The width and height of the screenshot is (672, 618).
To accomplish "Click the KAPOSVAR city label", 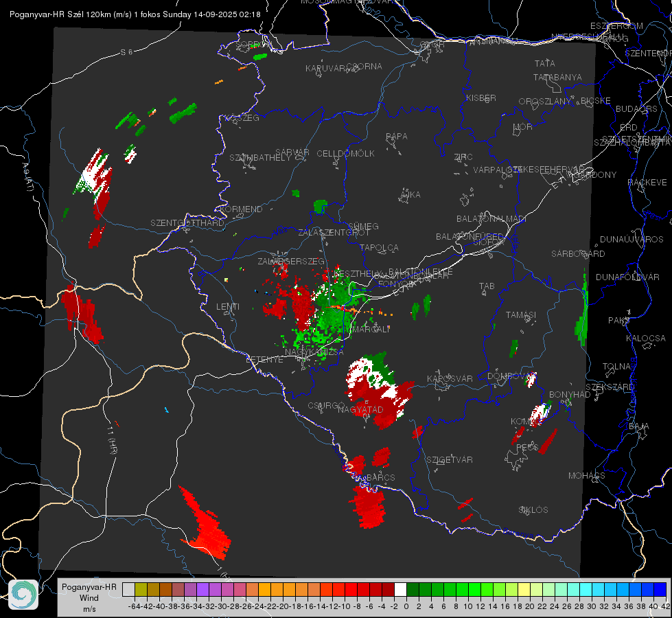I will [x=450, y=379].
